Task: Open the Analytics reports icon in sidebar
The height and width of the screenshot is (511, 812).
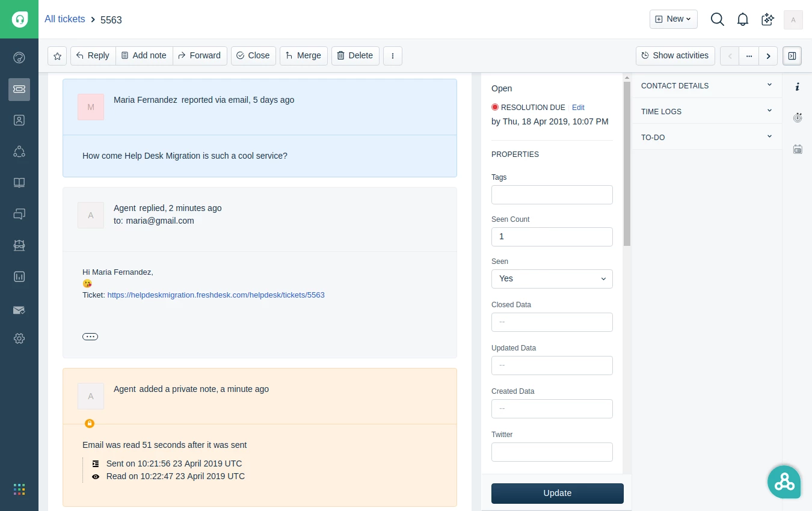Action: (x=19, y=277)
